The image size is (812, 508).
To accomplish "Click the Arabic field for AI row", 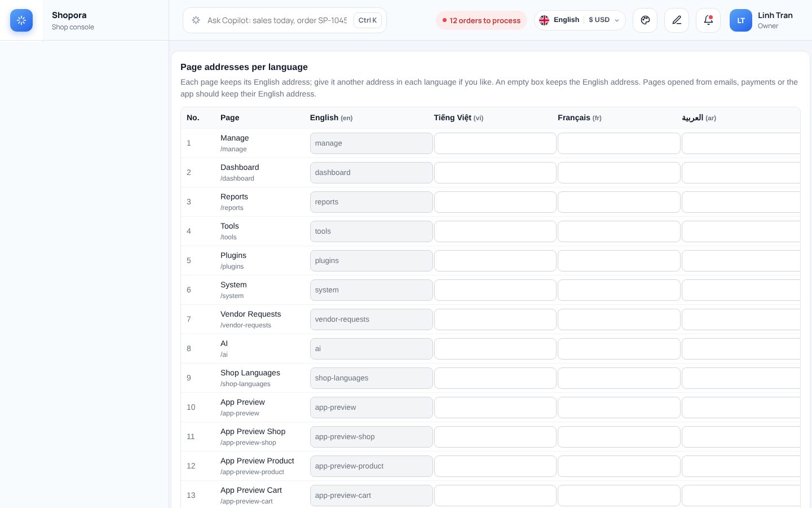I will [741, 349].
